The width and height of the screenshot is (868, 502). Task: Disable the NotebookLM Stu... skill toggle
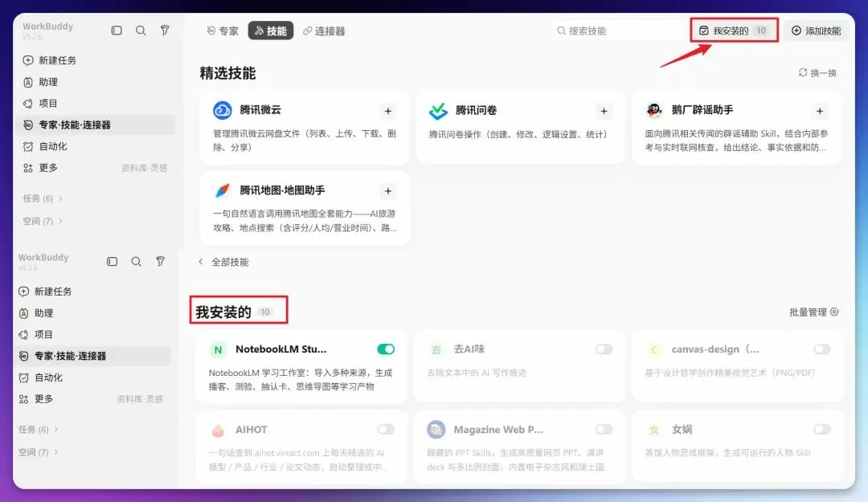(386, 349)
